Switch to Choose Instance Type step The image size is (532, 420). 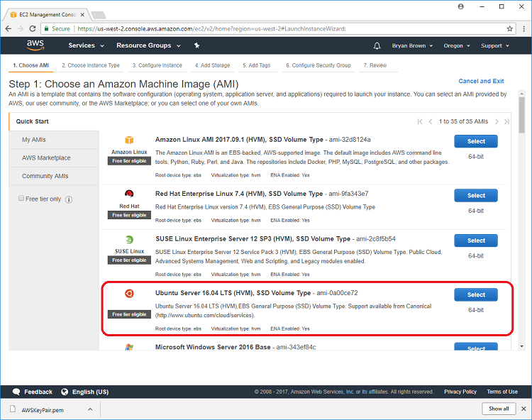[x=91, y=65]
